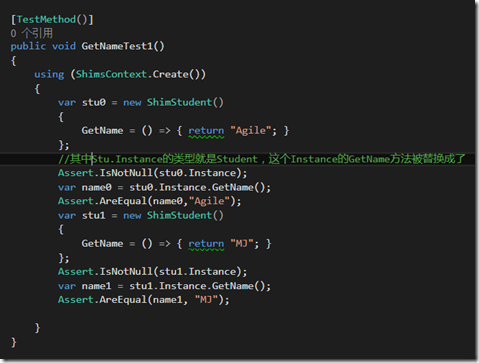
Task: Click the second ShimStudent constructor call
Action: coord(185,215)
